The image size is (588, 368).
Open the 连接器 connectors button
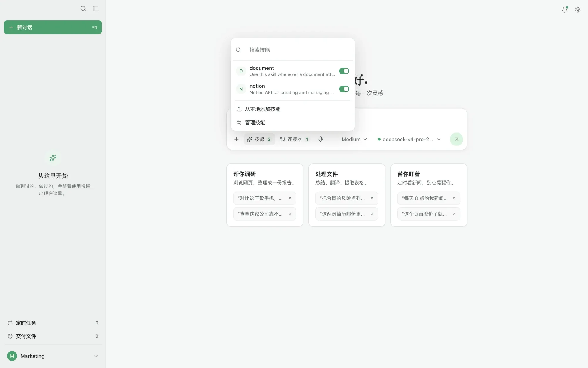click(x=294, y=139)
